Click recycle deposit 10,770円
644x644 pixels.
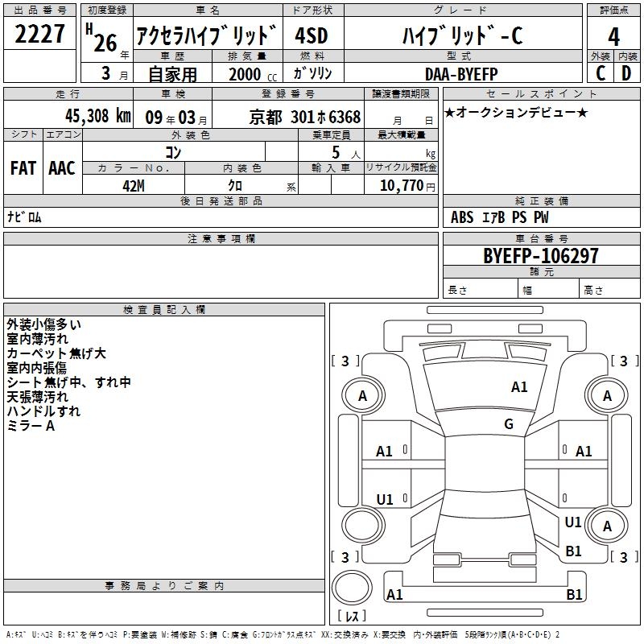(x=407, y=186)
